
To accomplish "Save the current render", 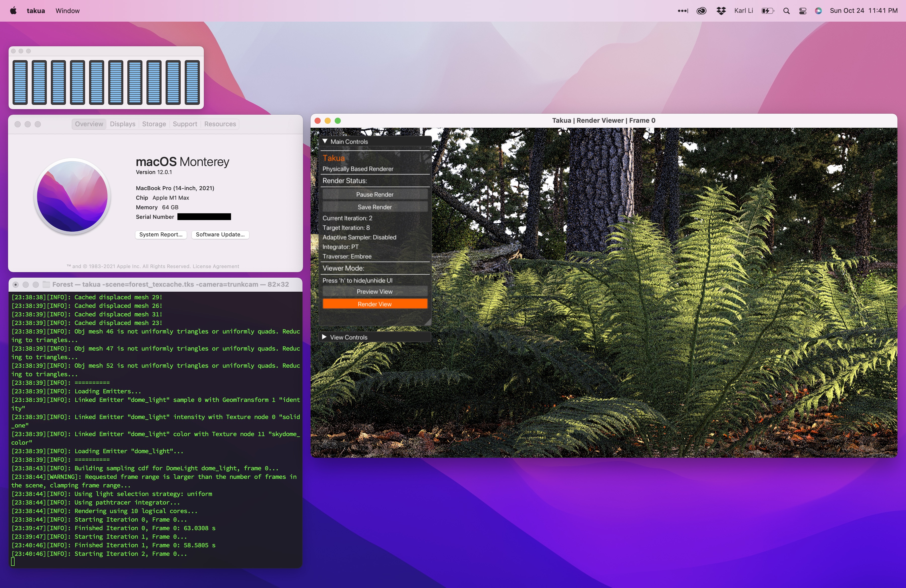I will tap(374, 207).
